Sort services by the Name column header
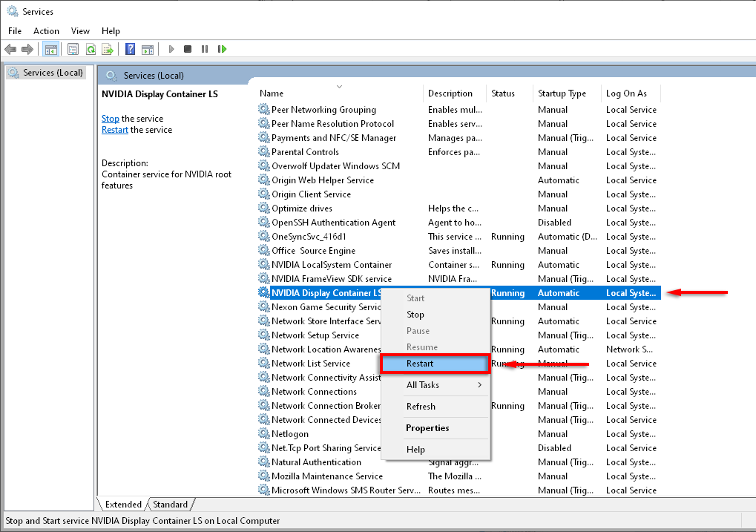Screen dimensions: 756x532 272,93
